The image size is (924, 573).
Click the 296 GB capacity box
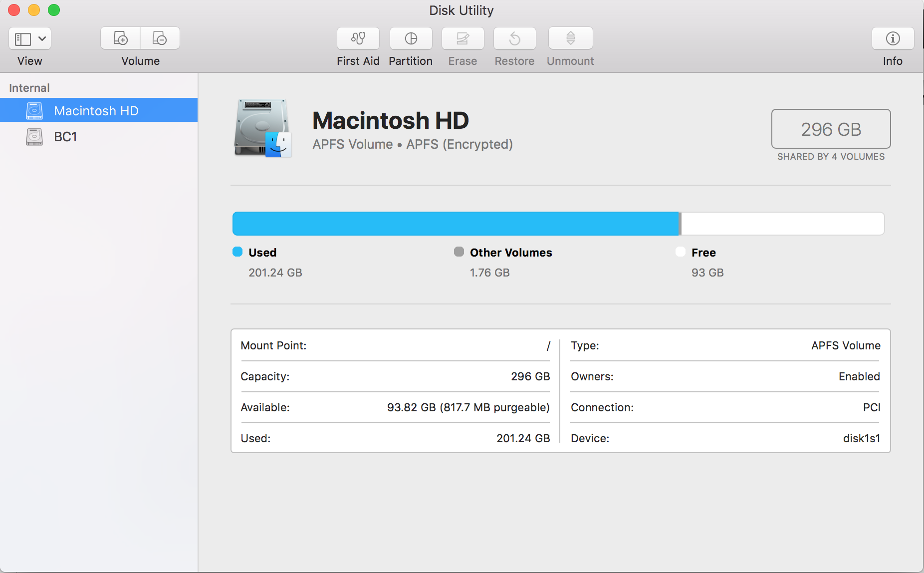(831, 129)
